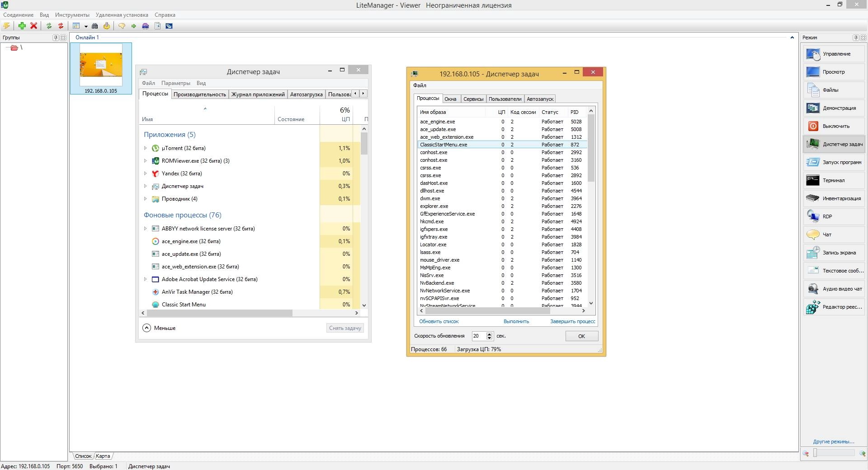Switch to the Карта tab at bottom

click(x=103, y=456)
